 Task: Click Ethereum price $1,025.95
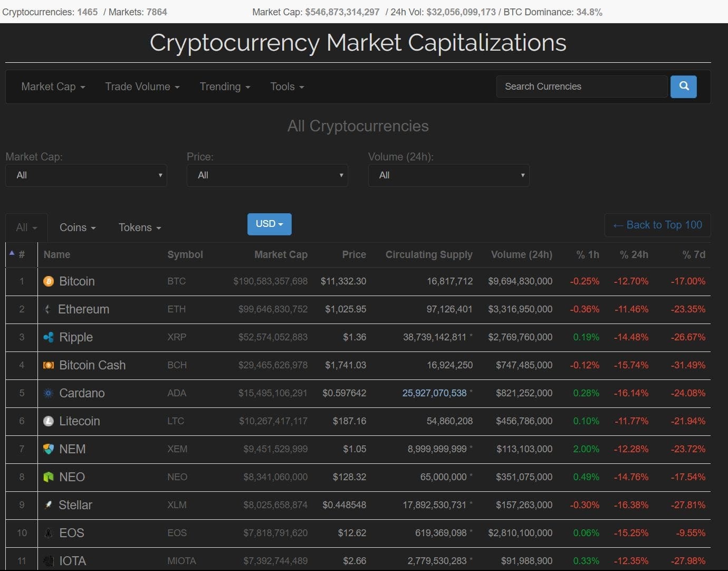click(346, 309)
